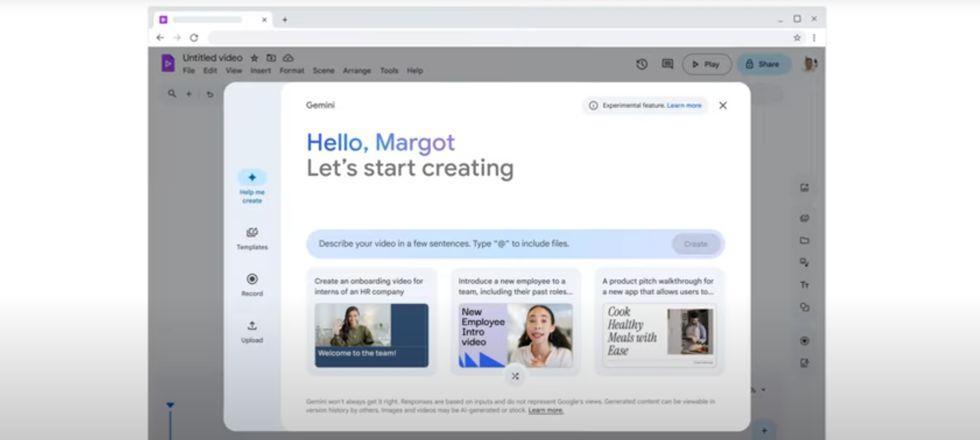Open version history clock icon
This screenshot has height=440, width=980.
642,64
